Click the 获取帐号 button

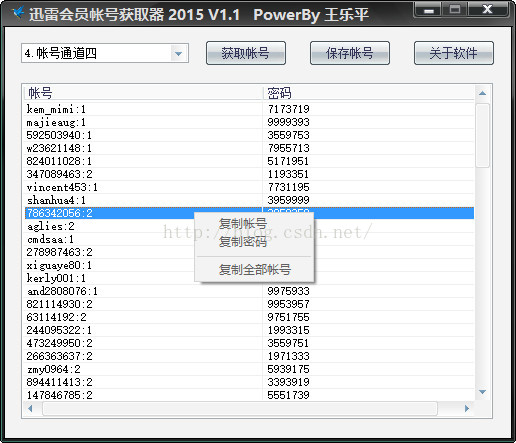click(x=246, y=53)
